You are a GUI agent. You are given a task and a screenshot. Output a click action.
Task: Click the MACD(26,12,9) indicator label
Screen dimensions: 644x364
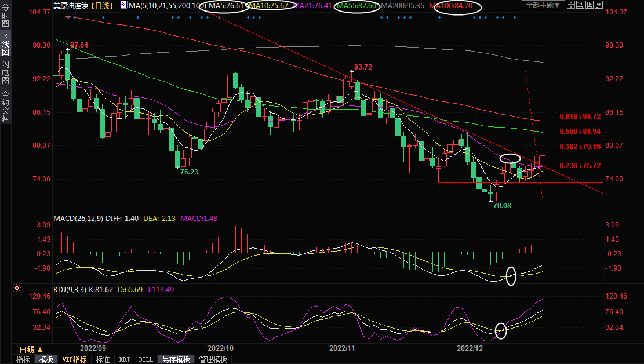[79, 219]
